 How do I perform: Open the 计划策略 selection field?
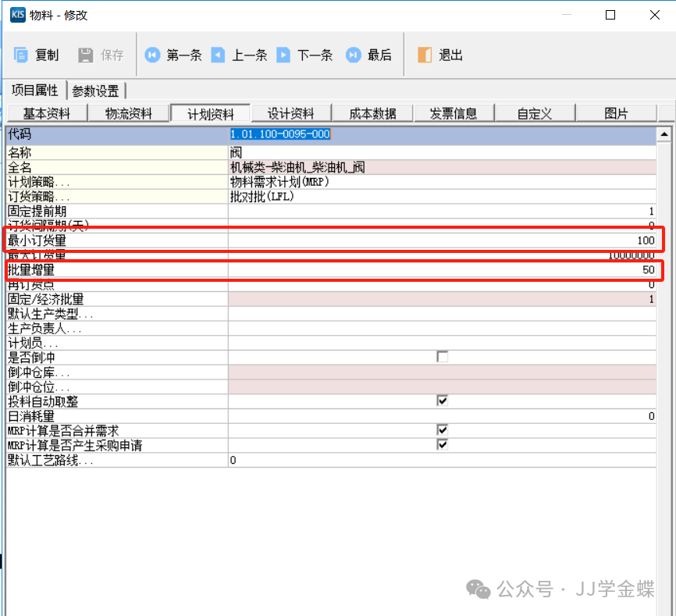coord(441,182)
